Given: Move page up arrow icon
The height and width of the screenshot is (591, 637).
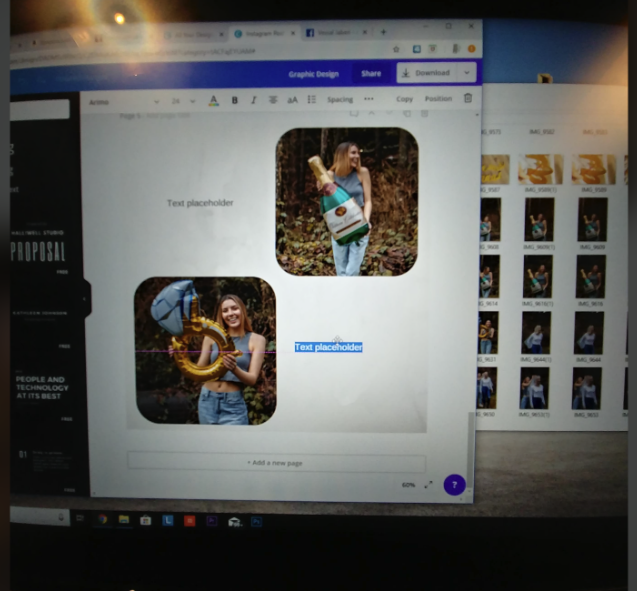Looking at the screenshot, I should tap(371, 113).
